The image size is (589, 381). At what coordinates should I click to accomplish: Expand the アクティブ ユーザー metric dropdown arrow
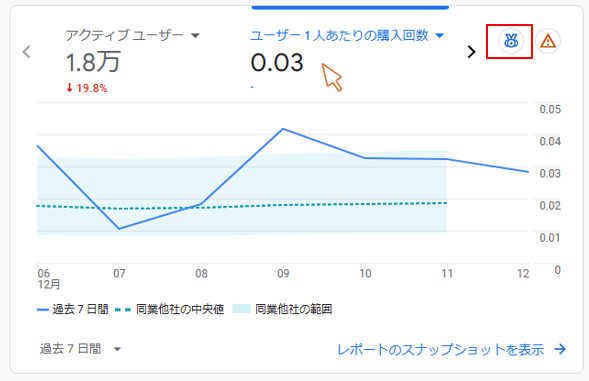point(195,36)
